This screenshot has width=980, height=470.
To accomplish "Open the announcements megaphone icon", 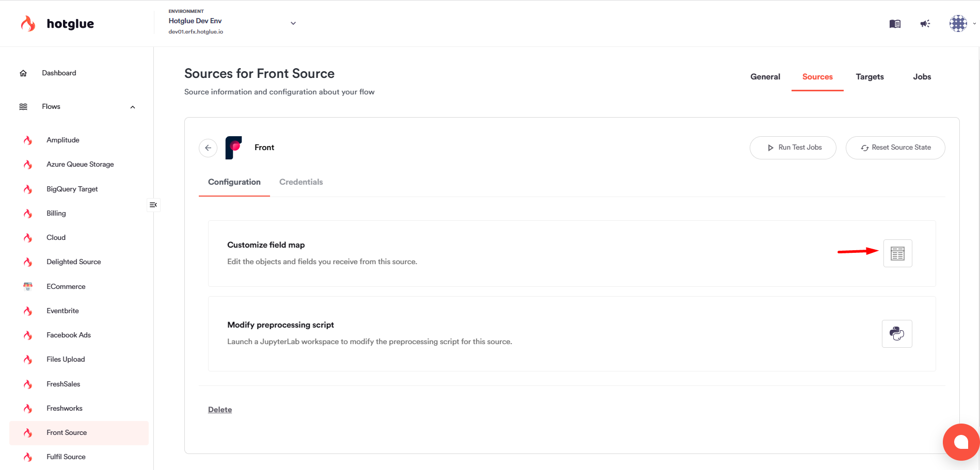I will (x=925, y=24).
